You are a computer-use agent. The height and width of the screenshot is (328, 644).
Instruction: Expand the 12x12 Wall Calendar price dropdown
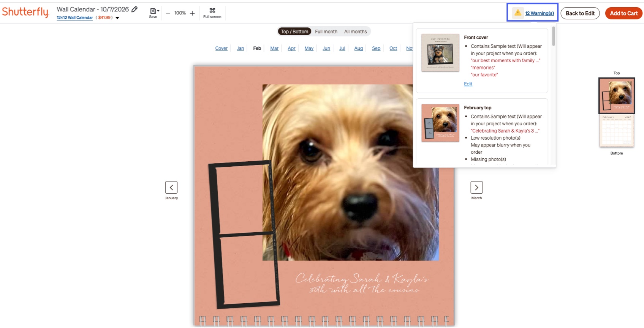point(117,18)
